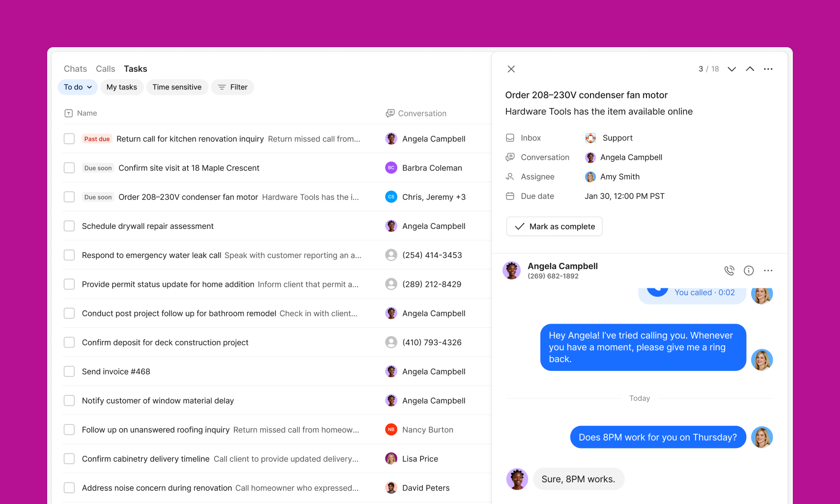Screen dimensions: 840x504
Task: Click the Assignee person icon
Action: [x=510, y=176]
